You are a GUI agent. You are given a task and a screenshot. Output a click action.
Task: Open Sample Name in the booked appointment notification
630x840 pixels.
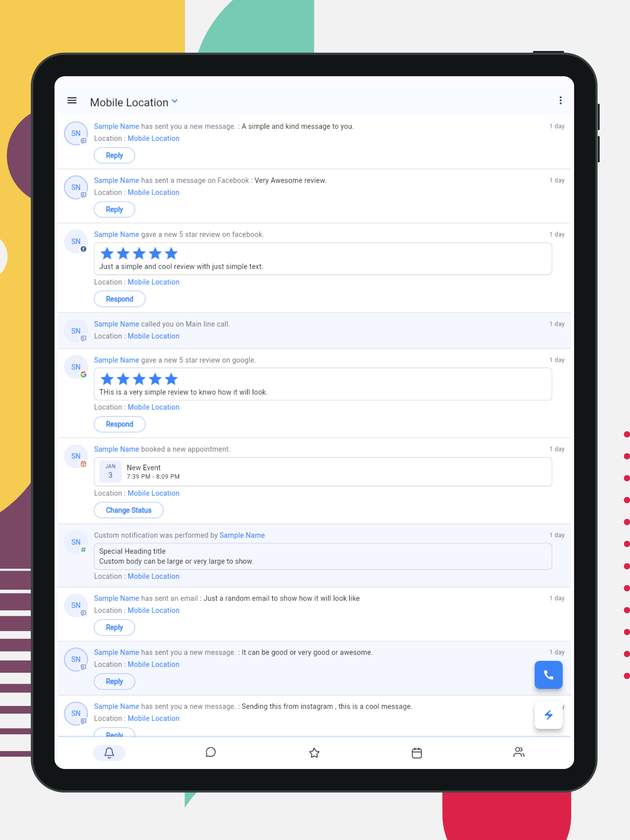coord(117,449)
